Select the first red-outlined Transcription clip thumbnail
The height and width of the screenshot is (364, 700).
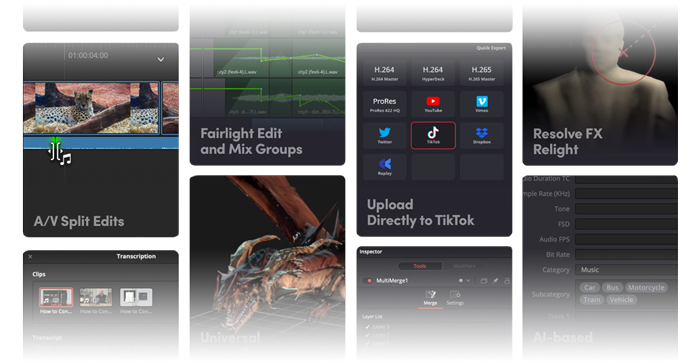[x=56, y=297]
